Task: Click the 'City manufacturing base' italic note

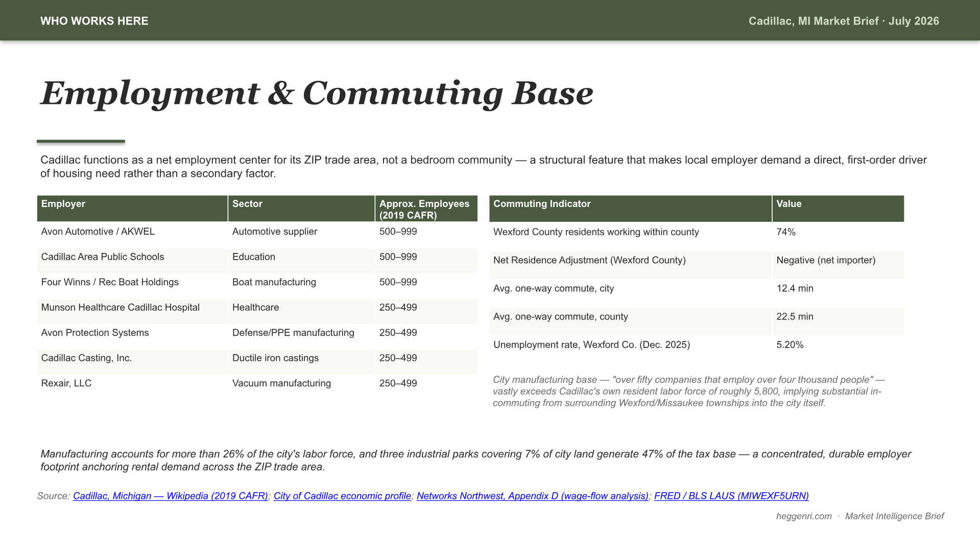Action: pyautogui.click(x=688, y=392)
